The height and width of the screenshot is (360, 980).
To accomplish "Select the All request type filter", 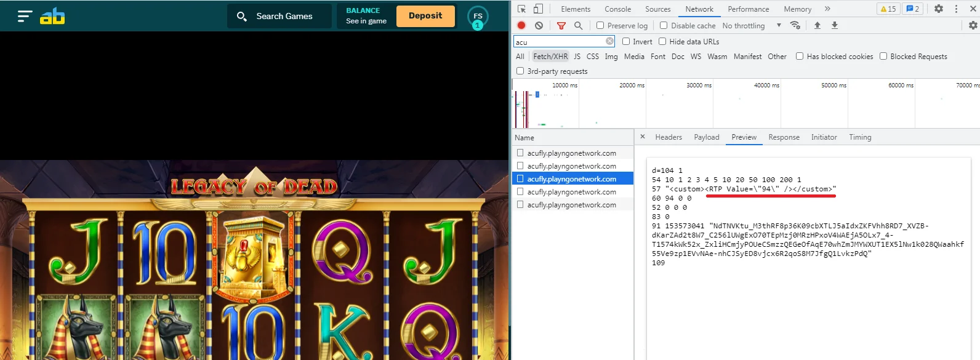I will click(x=520, y=56).
